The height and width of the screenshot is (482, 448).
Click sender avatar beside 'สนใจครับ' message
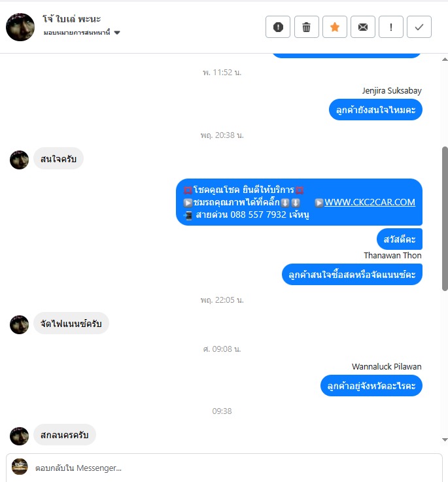[x=19, y=160]
